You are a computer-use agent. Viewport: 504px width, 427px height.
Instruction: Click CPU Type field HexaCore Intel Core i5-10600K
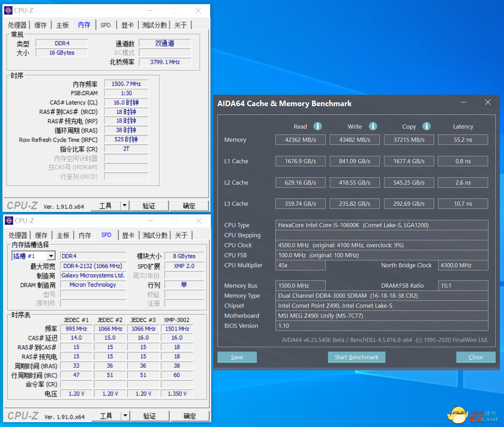(382, 225)
